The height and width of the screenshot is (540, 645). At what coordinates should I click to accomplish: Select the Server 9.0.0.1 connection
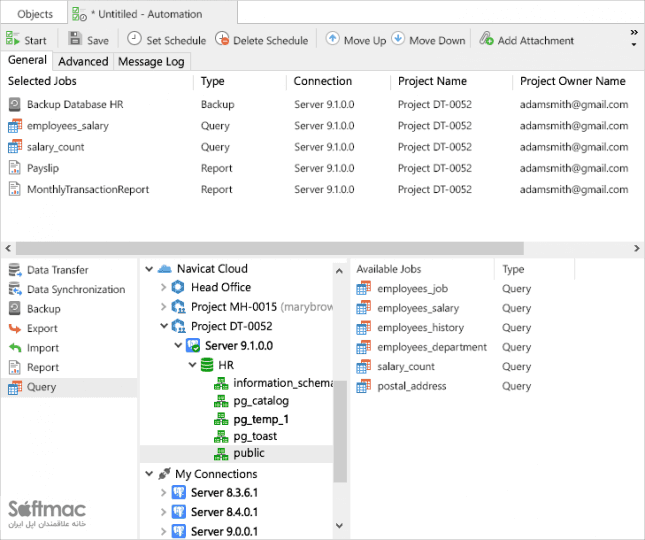pos(224,531)
